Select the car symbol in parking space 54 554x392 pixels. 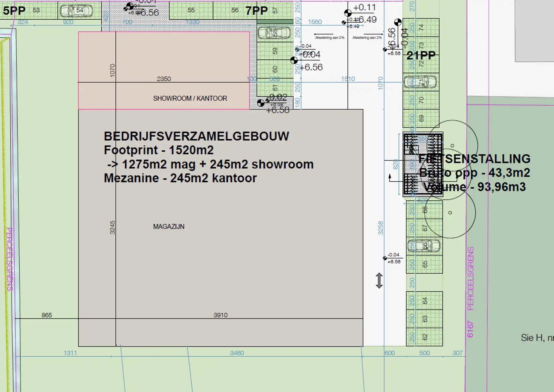pos(75,11)
